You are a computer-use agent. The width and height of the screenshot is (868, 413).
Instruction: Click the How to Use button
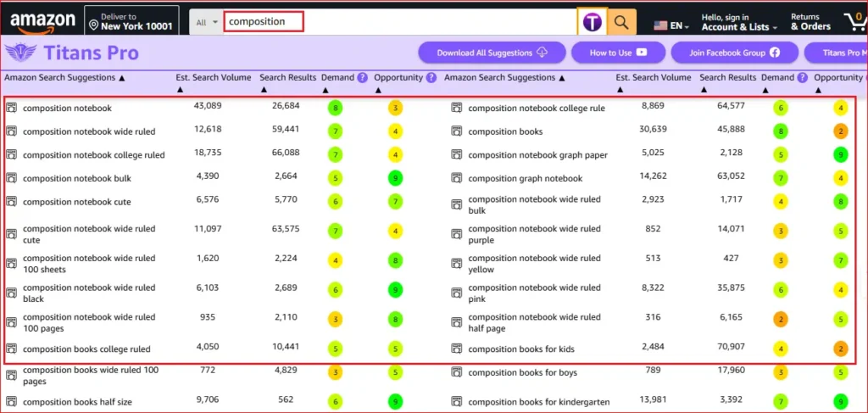point(618,53)
